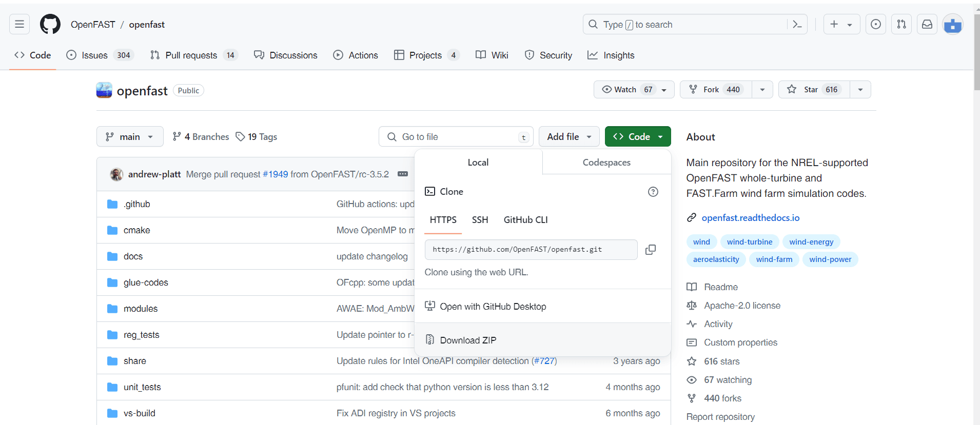Click the aeroelasticity topic tag
The image size is (980, 425).
tap(716, 259)
